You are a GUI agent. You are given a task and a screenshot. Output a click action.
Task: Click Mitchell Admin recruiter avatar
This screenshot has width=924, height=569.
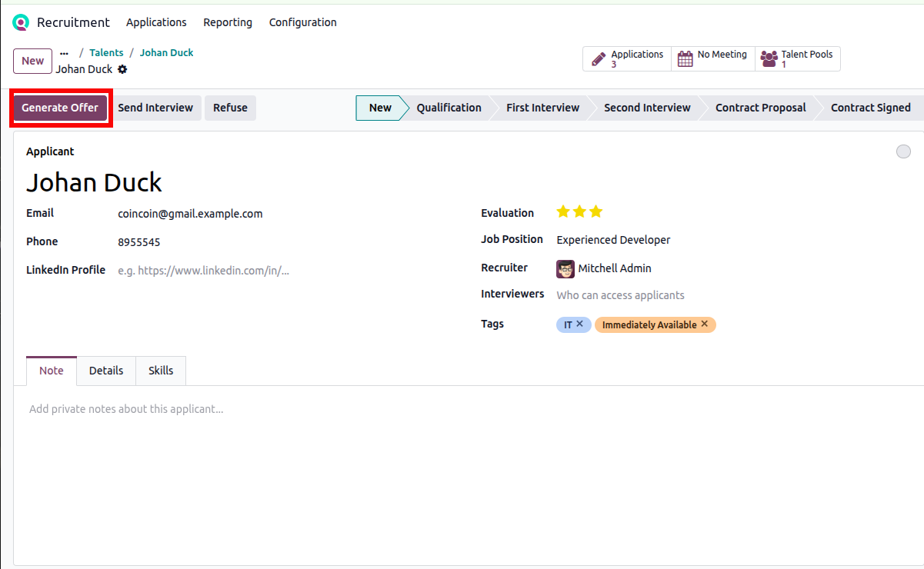pyautogui.click(x=565, y=268)
